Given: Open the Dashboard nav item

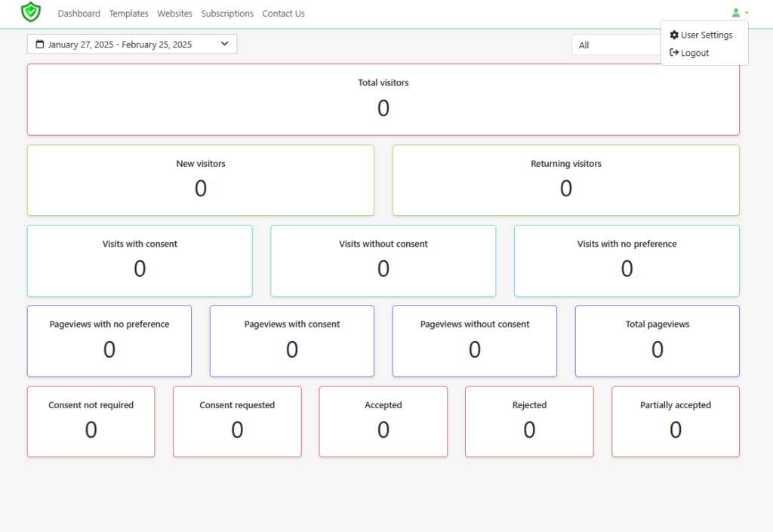Looking at the screenshot, I should point(79,14).
